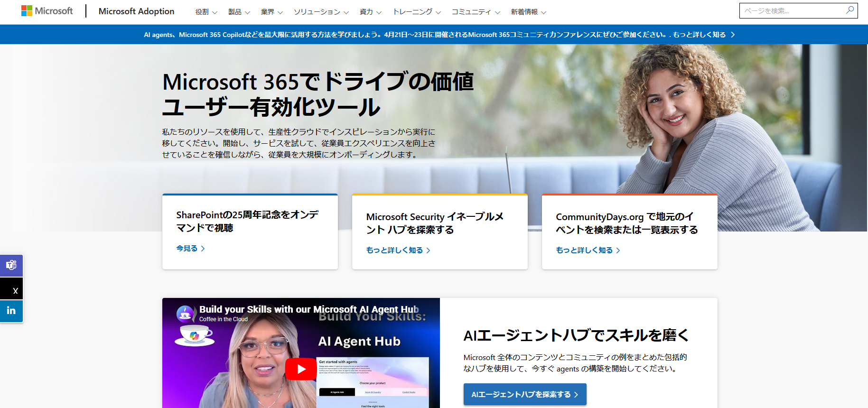This screenshot has width=868, height=408.
Task: Open the 製品 dropdown menu
Action: pyautogui.click(x=239, y=12)
